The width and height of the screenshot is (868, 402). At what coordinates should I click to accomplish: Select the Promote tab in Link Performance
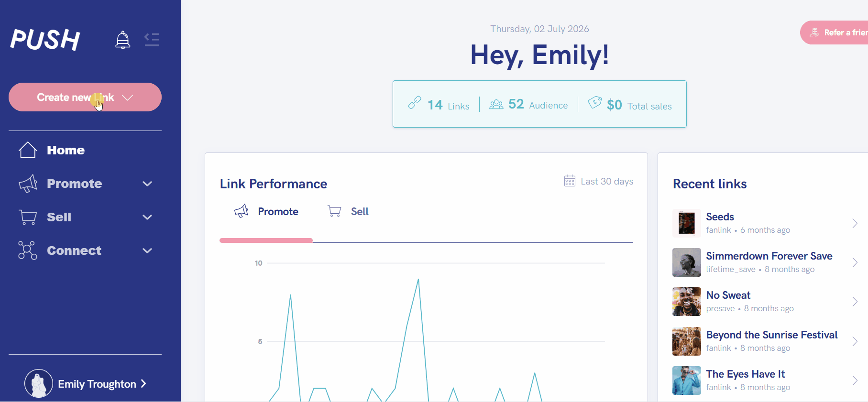pyautogui.click(x=266, y=211)
